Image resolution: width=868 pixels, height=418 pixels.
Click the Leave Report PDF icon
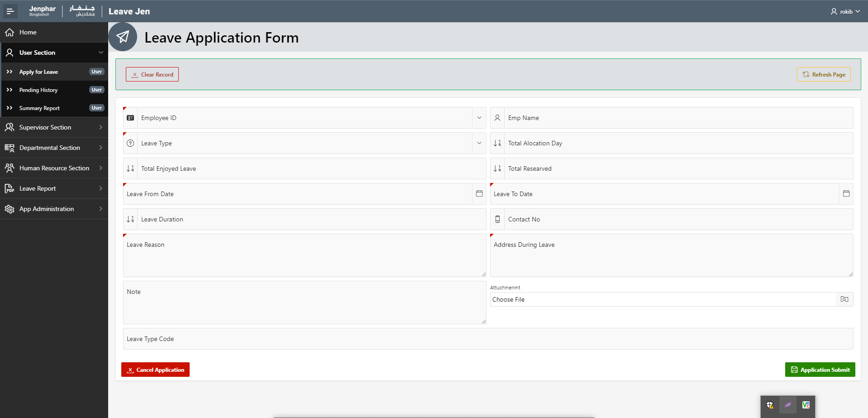pyautogui.click(x=10, y=188)
